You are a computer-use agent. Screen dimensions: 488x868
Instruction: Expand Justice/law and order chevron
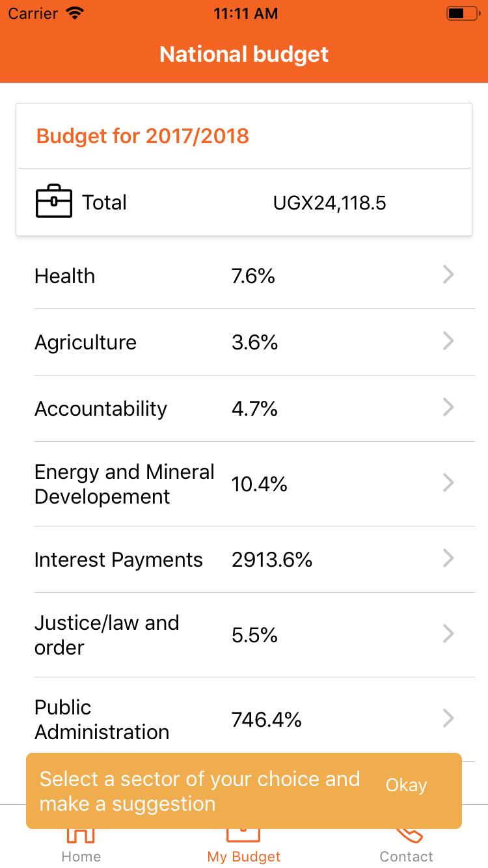(x=448, y=634)
